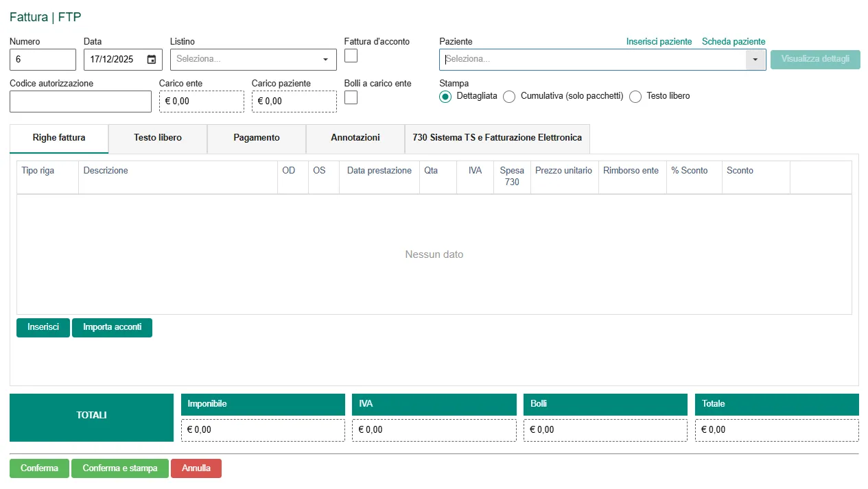The height and width of the screenshot is (489, 868).
Task: Open the Scheda paziente link
Action: [733, 42]
